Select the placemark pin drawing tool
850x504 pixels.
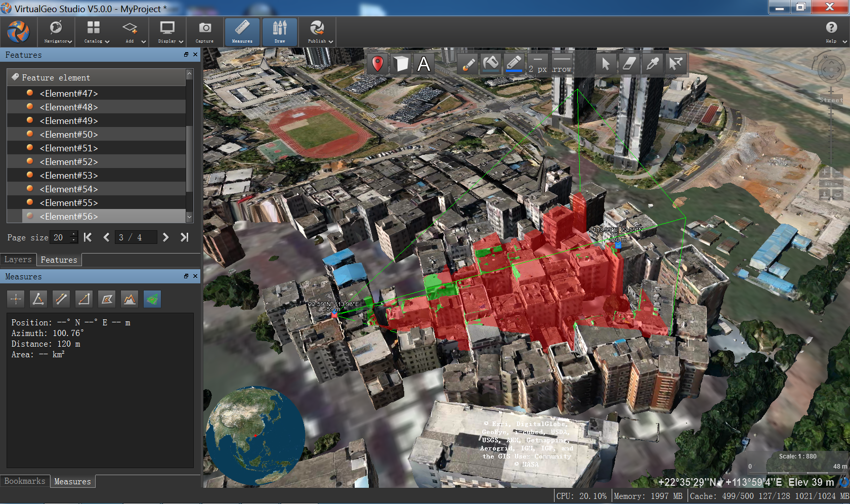pyautogui.click(x=377, y=64)
